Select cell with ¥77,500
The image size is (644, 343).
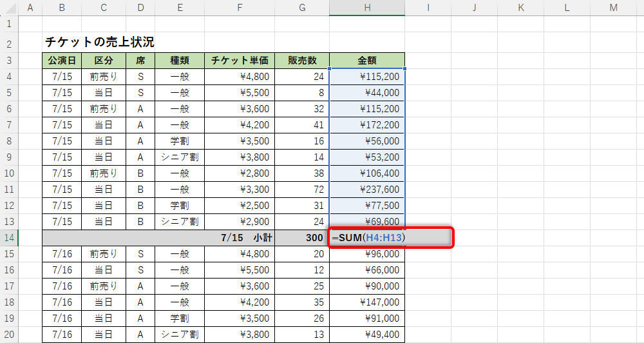(x=367, y=206)
